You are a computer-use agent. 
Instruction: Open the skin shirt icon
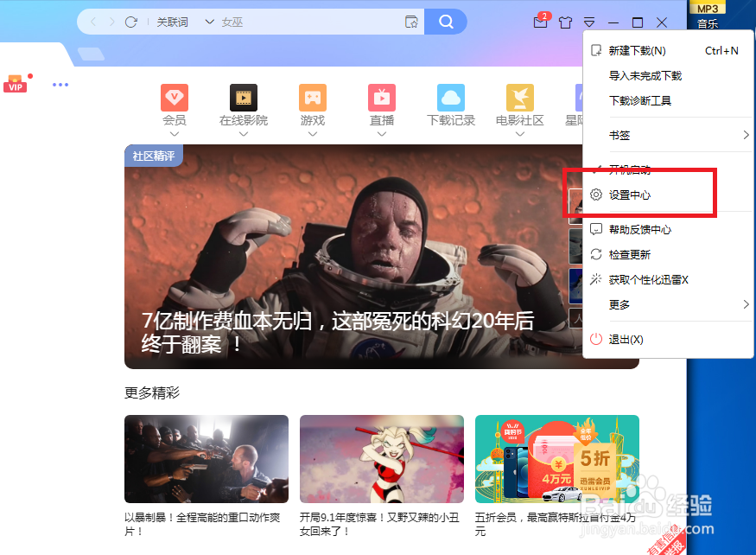pyautogui.click(x=565, y=22)
